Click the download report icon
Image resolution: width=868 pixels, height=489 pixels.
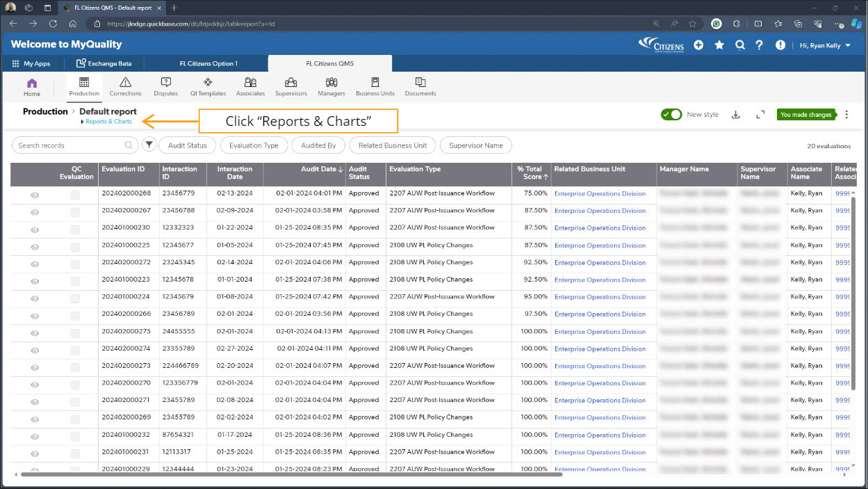pos(736,115)
